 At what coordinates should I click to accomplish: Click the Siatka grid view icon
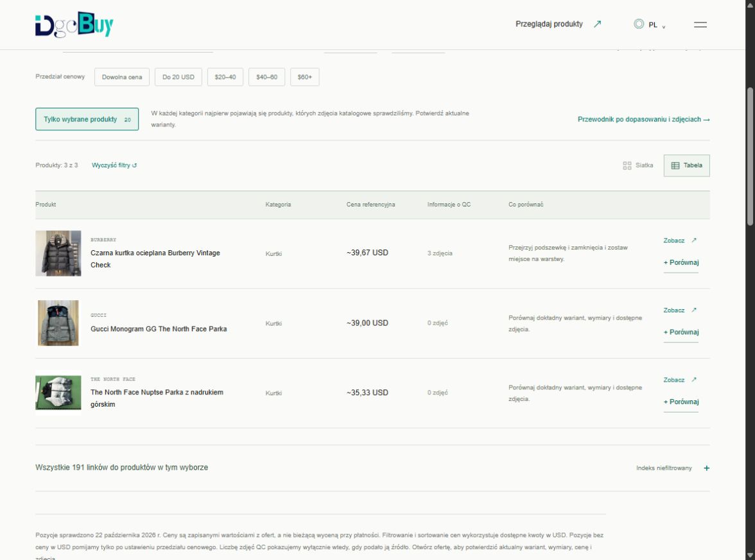(627, 165)
